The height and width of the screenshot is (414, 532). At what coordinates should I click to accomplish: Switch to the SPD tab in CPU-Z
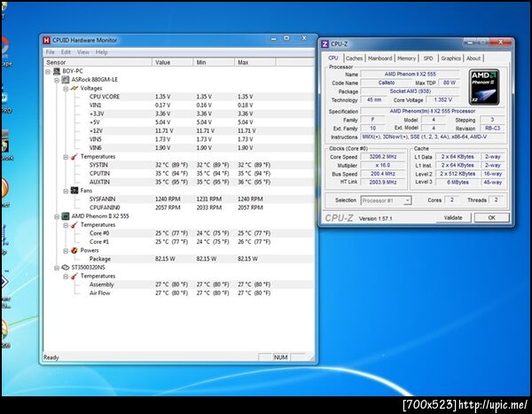click(x=428, y=59)
